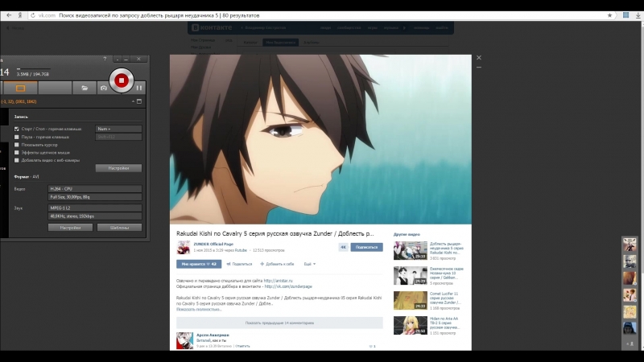The height and width of the screenshot is (362, 644).
Task: Open the output folder icon in recorder
Action: (85, 88)
